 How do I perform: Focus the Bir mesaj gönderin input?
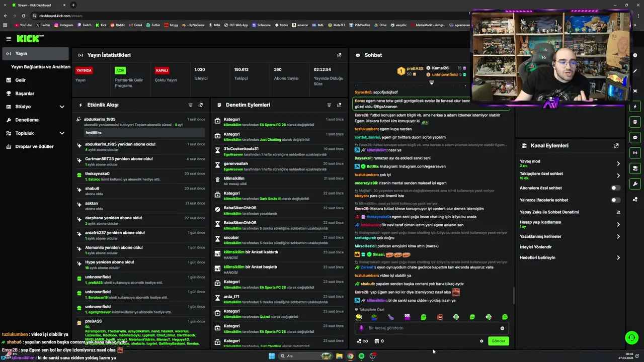coord(433,328)
